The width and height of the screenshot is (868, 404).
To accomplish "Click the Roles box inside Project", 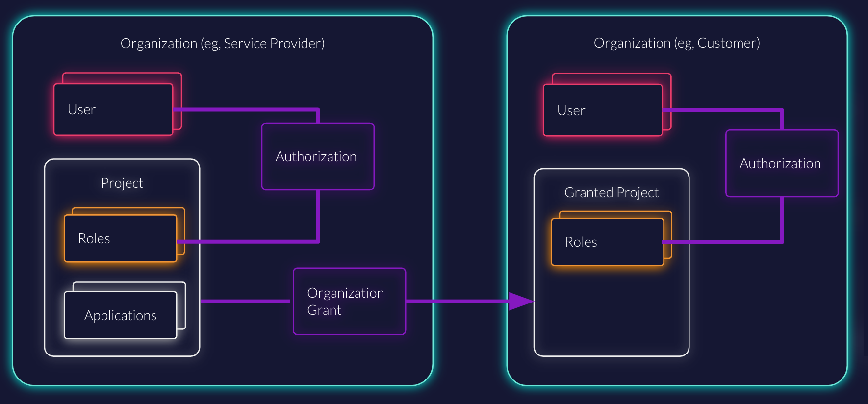I will click(x=120, y=238).
